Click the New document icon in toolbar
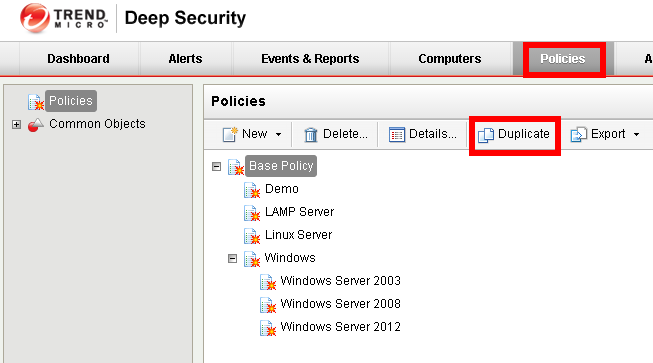 tap(230, 134)
